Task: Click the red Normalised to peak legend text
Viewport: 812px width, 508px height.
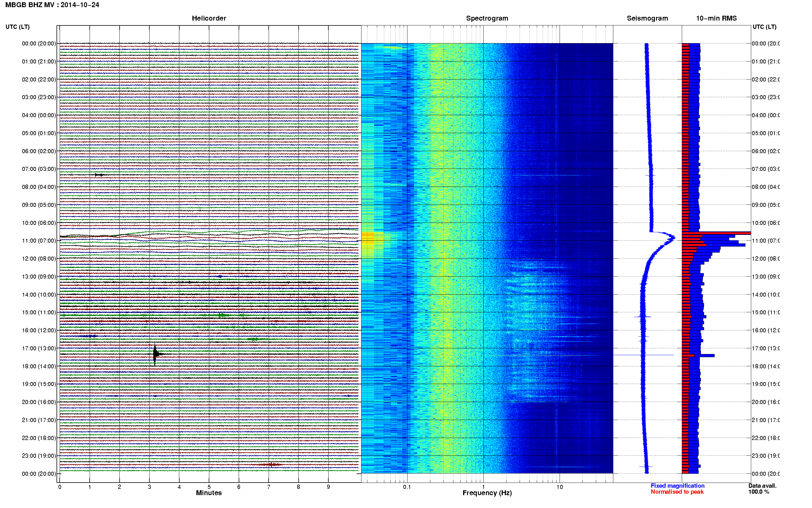Action: pyautogui.click(x=677, y=492)
